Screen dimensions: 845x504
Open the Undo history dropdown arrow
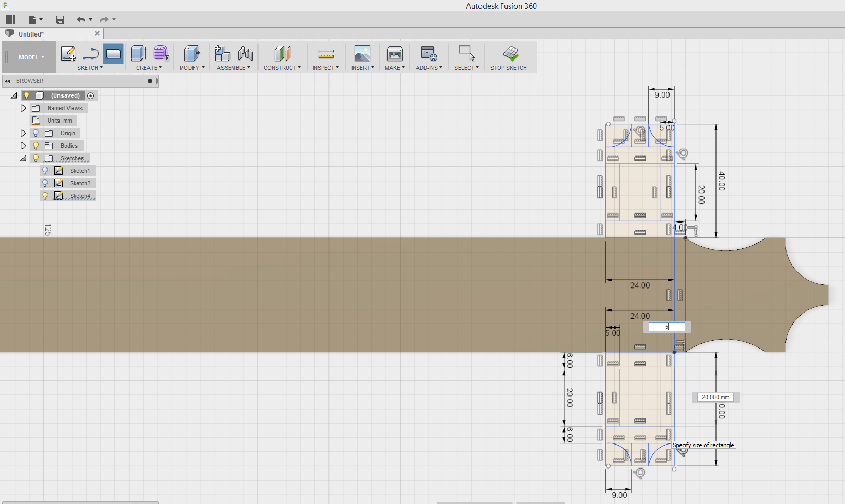(90, 20)
